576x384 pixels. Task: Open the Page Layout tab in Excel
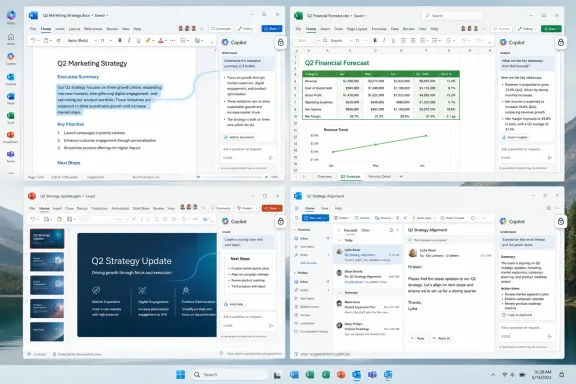tap(357, 29)
